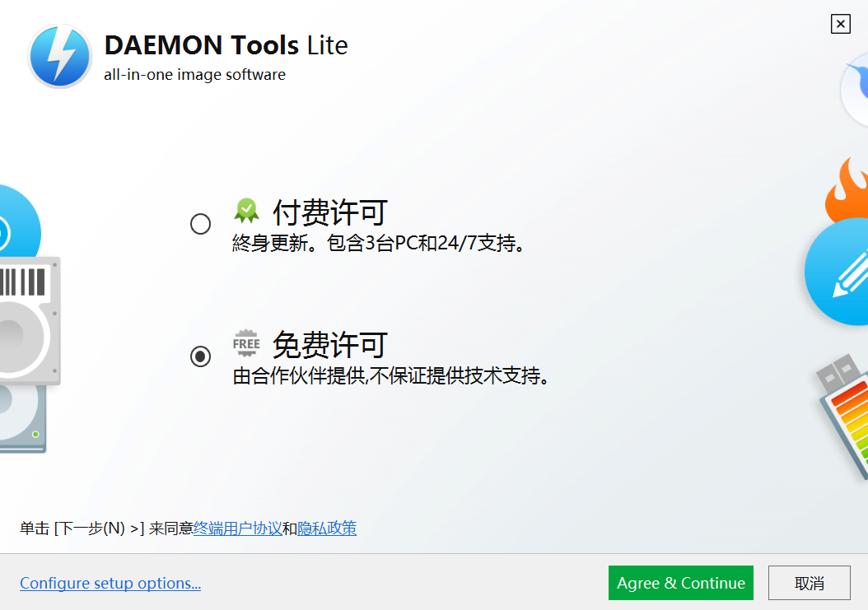
Task: Click the DAEMON Tools lightning bolt logo
Action: (x=60, y=56)
